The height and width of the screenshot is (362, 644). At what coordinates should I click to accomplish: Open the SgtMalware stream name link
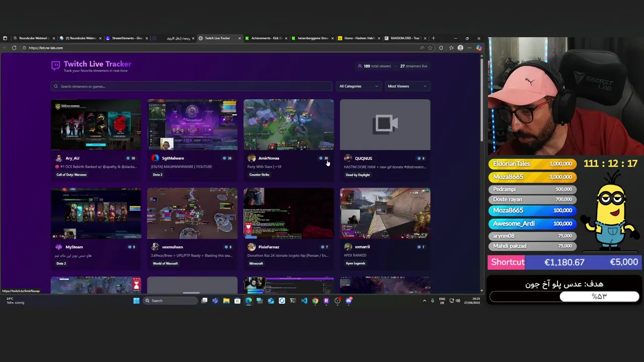(x=173, y=158)
